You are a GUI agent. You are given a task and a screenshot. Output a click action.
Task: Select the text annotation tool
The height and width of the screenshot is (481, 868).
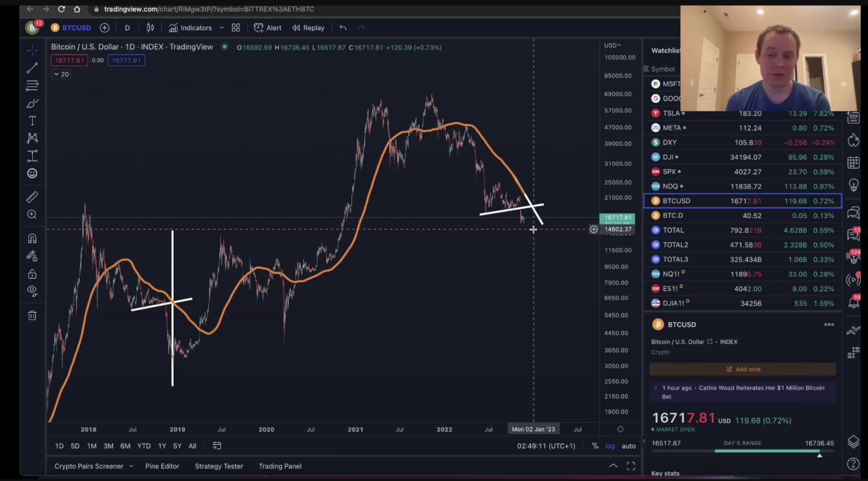[x=32, y=121]
